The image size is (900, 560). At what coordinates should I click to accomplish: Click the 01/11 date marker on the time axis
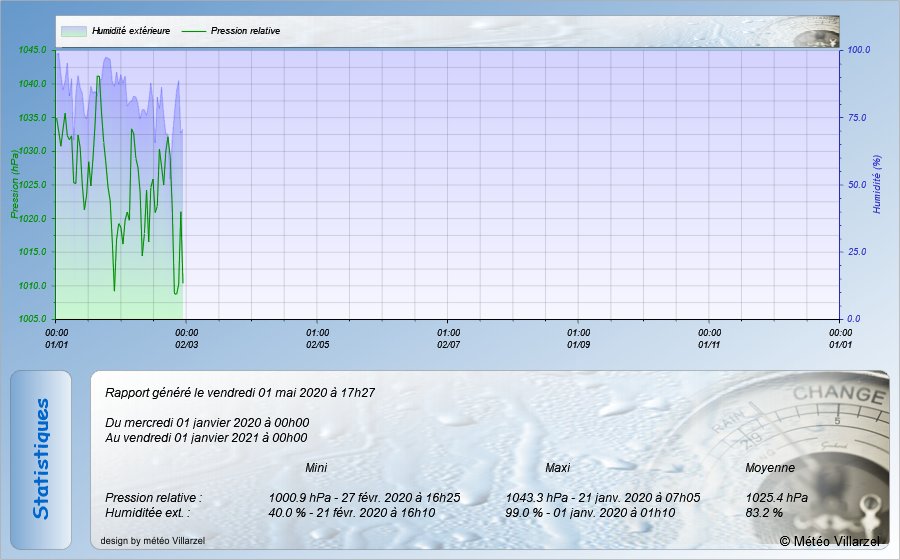point(709,344)
